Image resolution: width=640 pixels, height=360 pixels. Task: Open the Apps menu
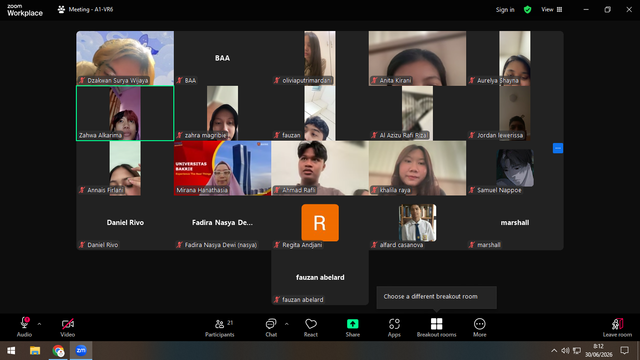click(394, 327)
